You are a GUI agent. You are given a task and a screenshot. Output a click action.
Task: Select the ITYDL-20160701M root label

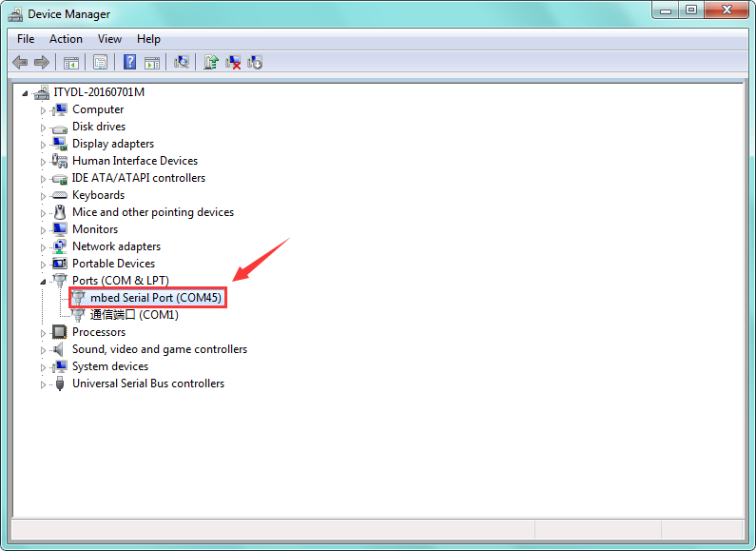pyautogui.click(x=99, y=92)
